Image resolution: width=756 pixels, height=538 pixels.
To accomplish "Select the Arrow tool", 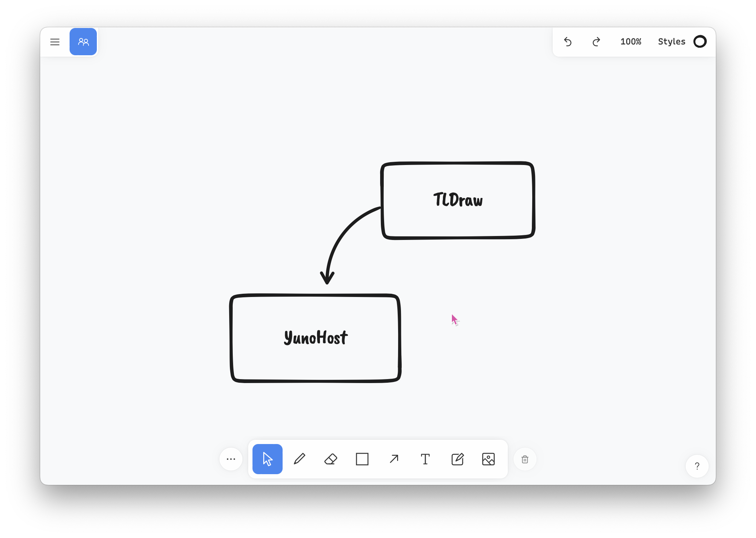I will tap(394, 459).
